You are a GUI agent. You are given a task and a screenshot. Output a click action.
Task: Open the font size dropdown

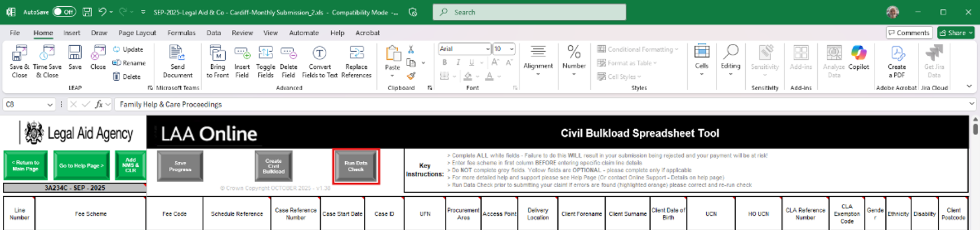tap(511, 49)
